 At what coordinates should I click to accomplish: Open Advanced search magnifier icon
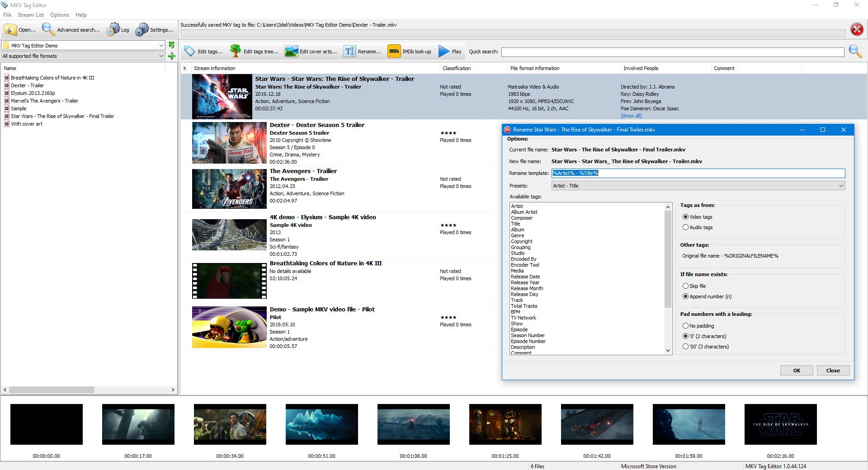pyautogui.click(x=48, y=29)
